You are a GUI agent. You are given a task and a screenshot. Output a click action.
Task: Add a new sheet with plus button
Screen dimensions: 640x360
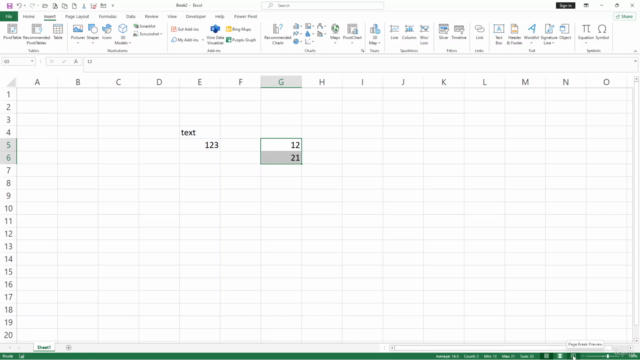pos(69,347)
